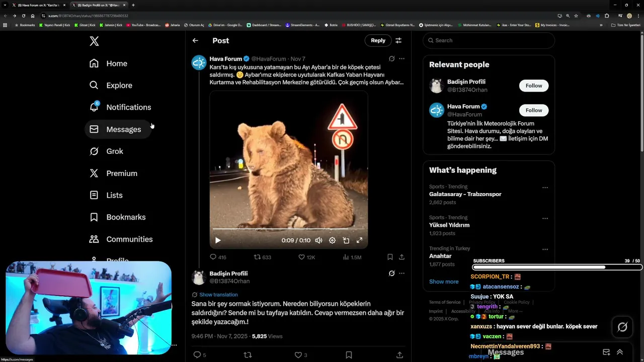The height and width of the screenshot is (362, 644).
Task: Expand the hidden bookmarks overflow chevron
Action: (x=601, y=25)
